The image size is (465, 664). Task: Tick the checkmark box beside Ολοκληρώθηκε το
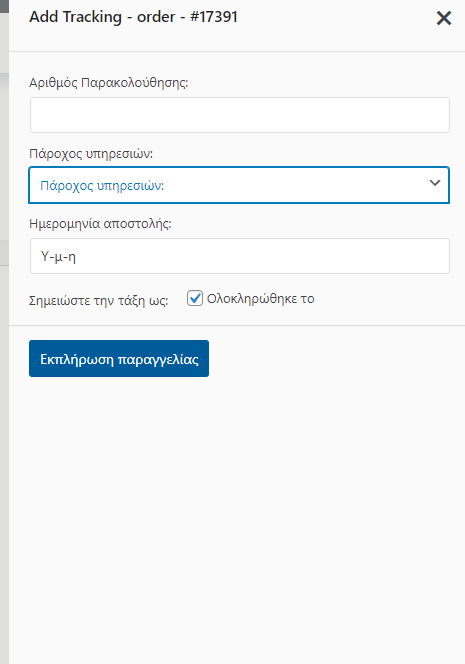pyautogui.click(x=195, y=298)
